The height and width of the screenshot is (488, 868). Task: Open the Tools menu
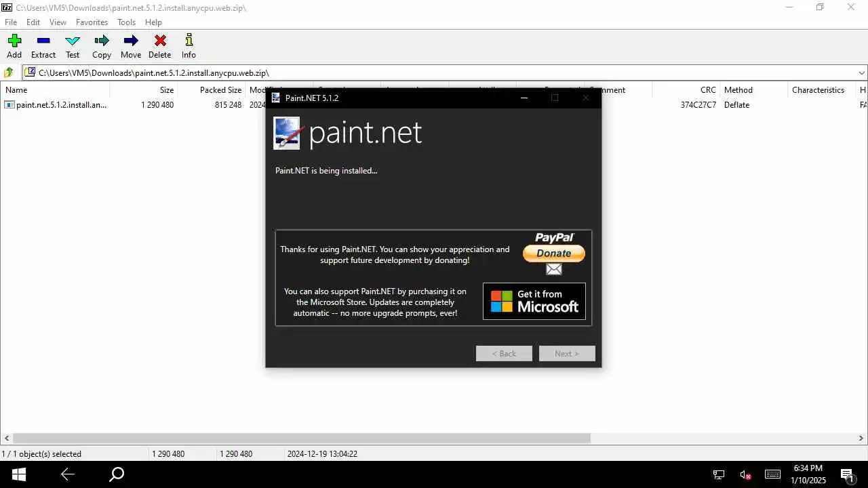click(126, 22)
